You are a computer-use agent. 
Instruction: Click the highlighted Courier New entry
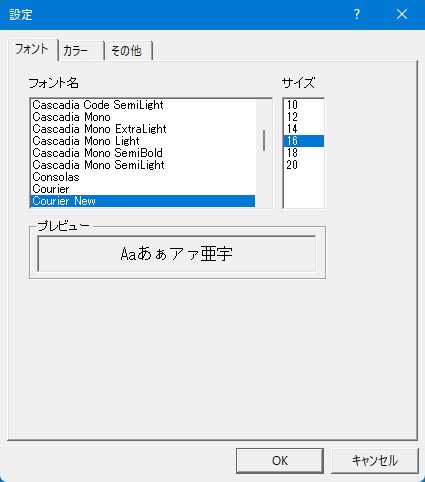click(143, 201)
